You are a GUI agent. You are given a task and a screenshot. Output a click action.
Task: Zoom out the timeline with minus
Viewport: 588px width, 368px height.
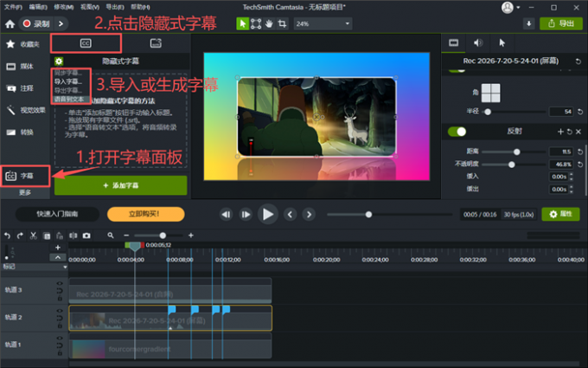tap(126, 236)
